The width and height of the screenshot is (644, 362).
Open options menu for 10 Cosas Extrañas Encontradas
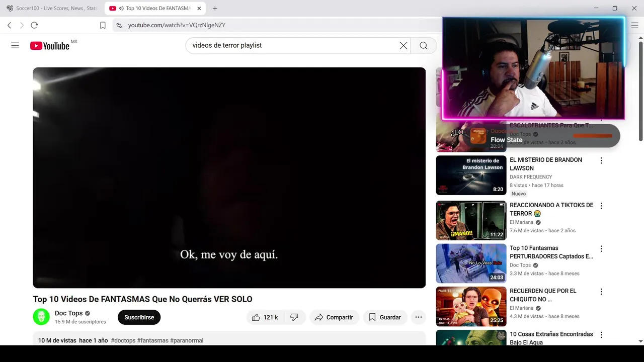[x=601, y=334]
